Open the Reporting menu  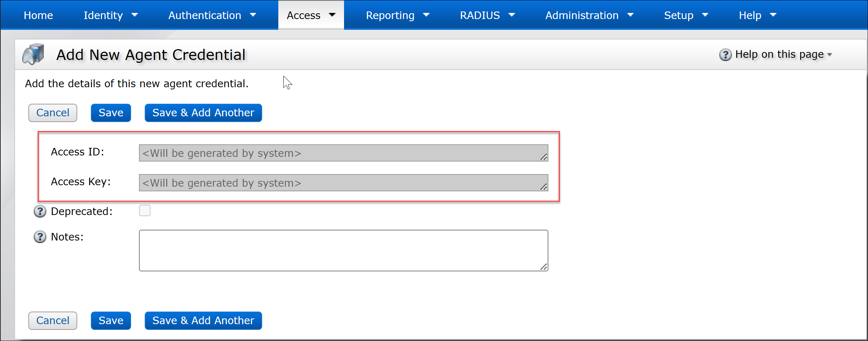398,15
